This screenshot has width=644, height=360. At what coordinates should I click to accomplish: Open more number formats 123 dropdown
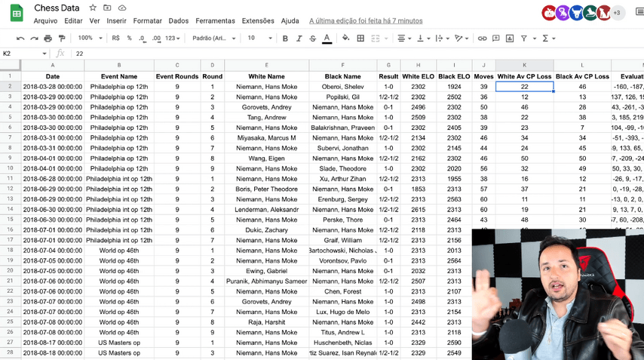coord(173,38)
